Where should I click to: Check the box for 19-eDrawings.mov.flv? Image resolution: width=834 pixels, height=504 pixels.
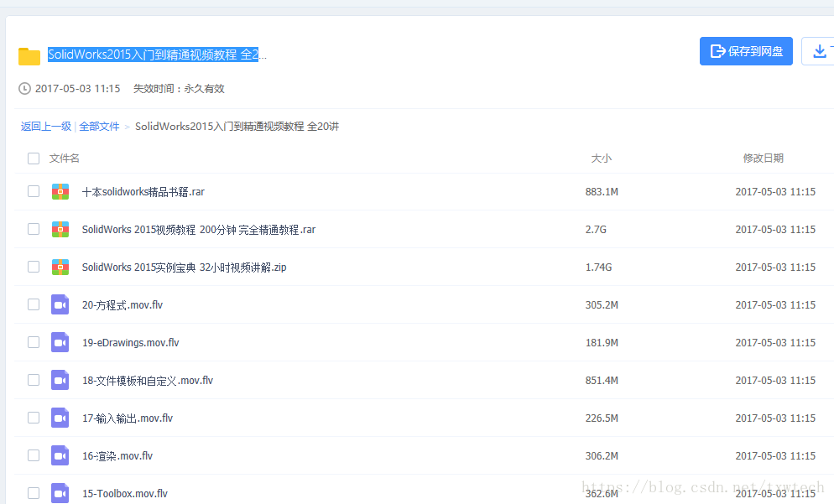click(x=34, y=342)
